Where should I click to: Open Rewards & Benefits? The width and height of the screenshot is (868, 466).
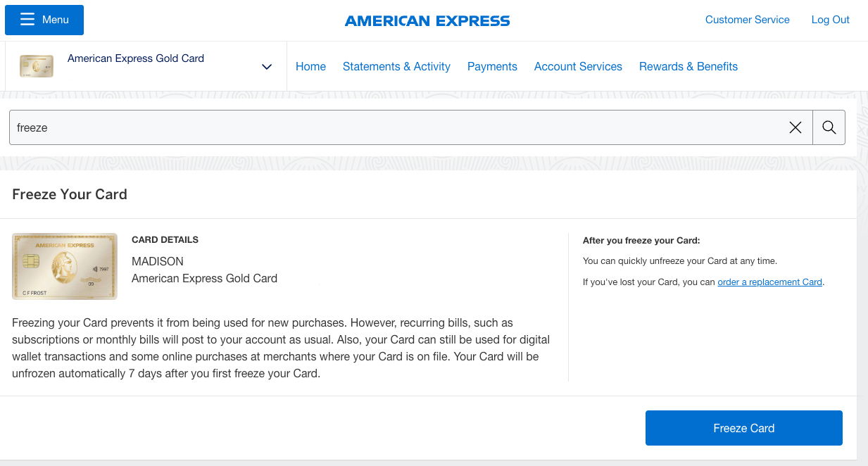(688, 66)
